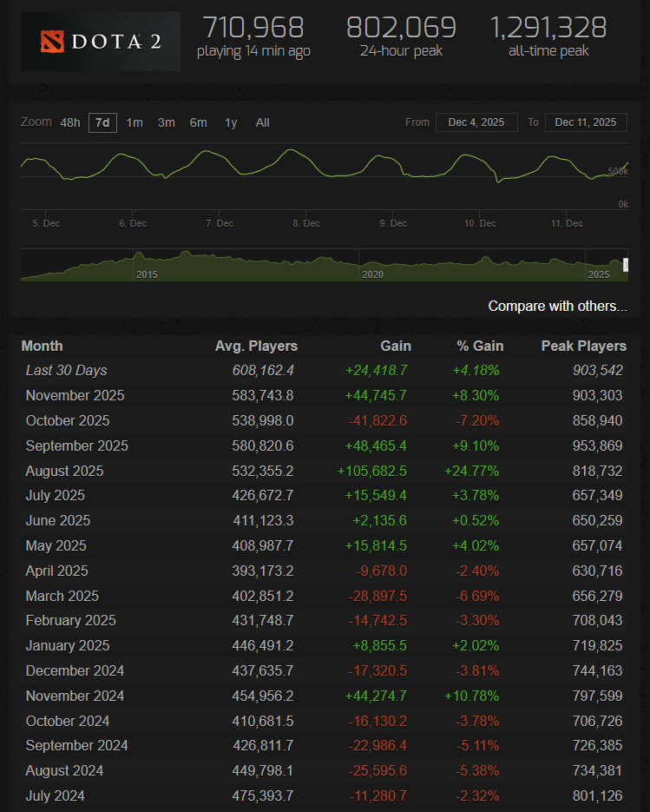The height and width of the screenshot is (812, 650).
Task: Click the Dota 2 logo banner
Action: coord(101,41)
